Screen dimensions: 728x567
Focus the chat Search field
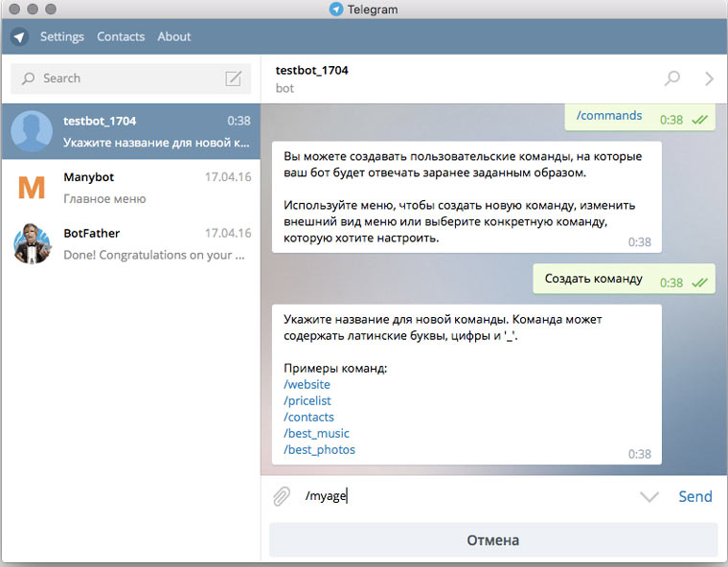[130, 79]
